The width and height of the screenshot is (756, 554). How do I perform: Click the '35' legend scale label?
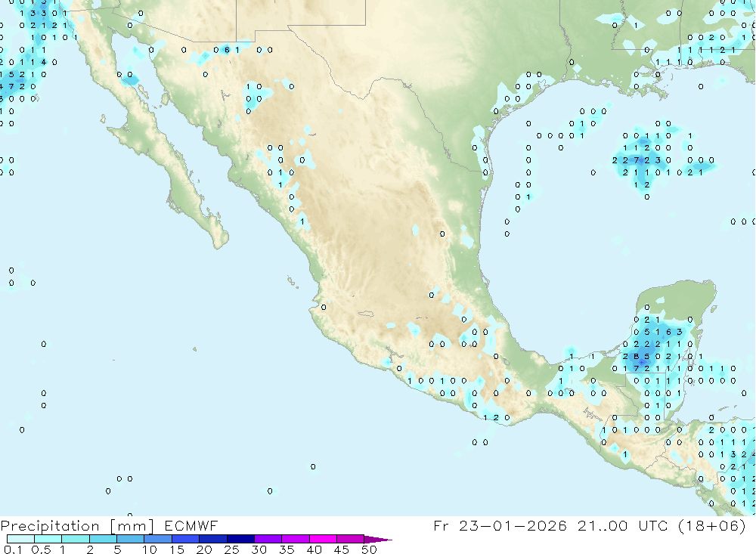click(287, 549)
